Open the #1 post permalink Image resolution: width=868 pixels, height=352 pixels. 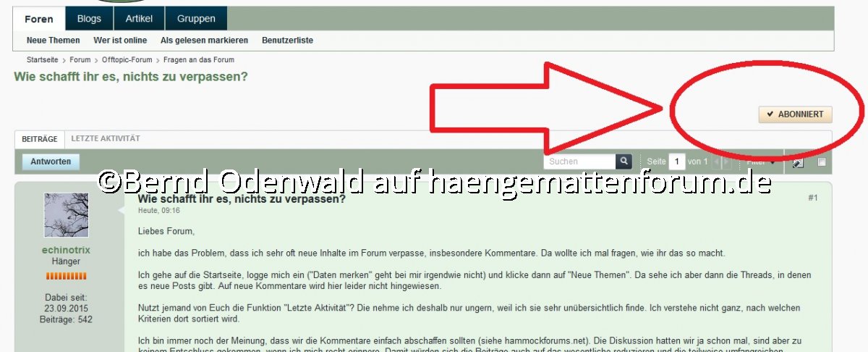pos(812,198)
